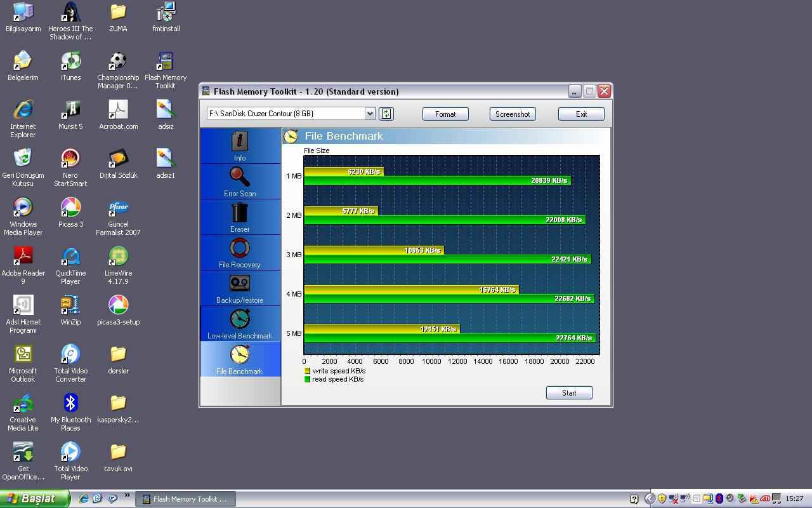Select Total Video Player shortcut
The image size is (812, 508).
click(70, 461)
